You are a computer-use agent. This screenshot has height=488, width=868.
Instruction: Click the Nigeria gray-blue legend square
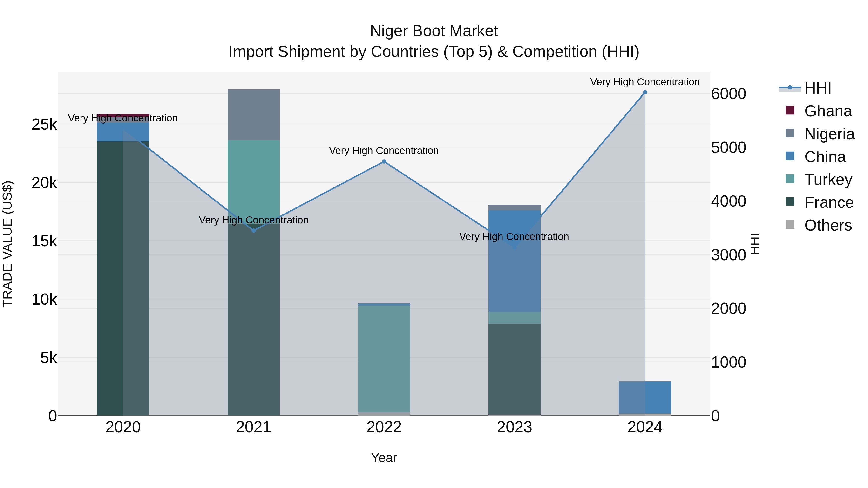(x=790, y=133)
